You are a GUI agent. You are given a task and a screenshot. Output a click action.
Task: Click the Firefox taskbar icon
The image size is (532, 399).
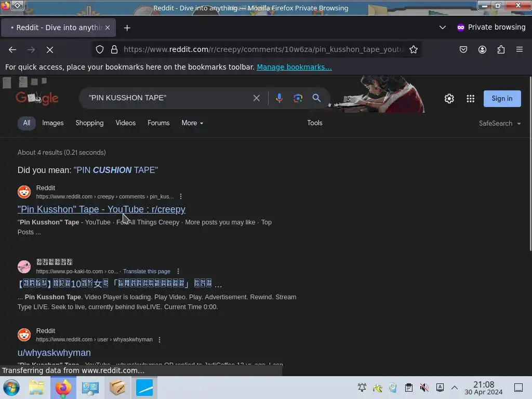63,388
